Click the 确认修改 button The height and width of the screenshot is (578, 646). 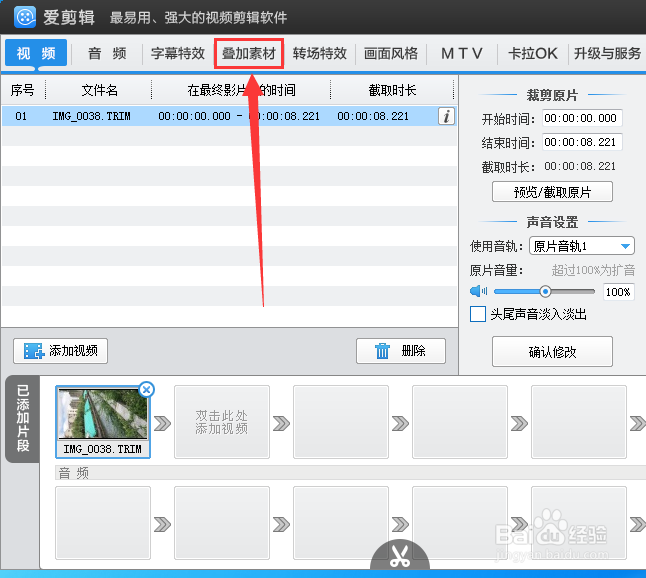click(552, 351)
